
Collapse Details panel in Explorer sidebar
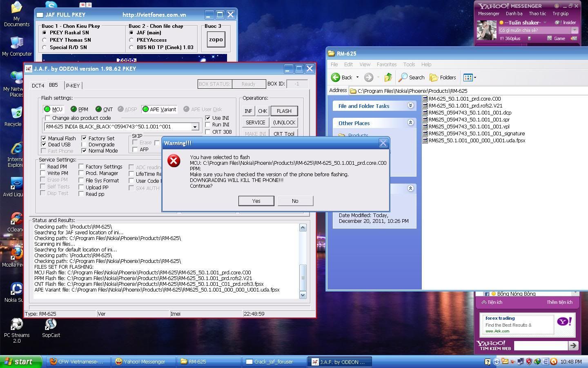[x=410, y=188]
